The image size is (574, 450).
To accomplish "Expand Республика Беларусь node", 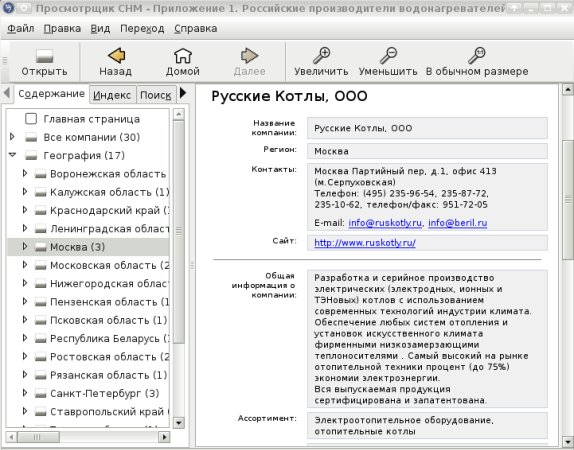I will pos(25,338).
